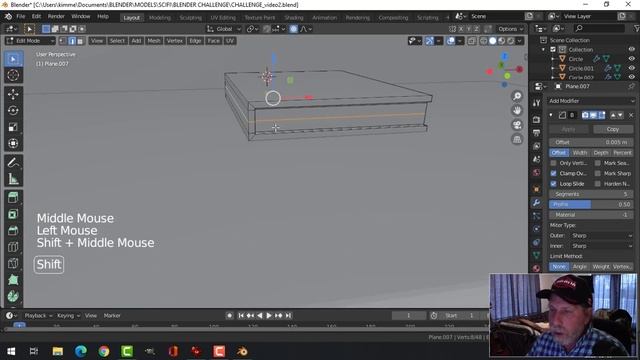640x360 pixels.
Task: Remove the bevel modifier with X button
Action: pyautogui.click(x=631, y=116)
